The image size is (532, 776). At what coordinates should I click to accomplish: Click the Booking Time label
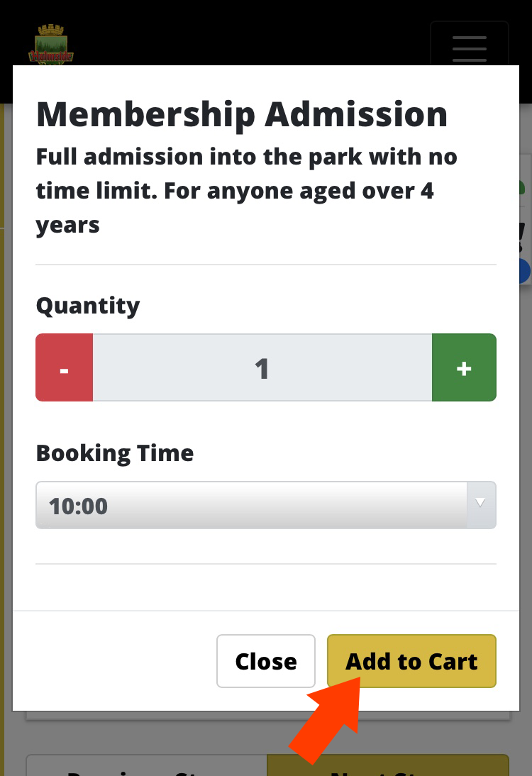tap(115, 453)
